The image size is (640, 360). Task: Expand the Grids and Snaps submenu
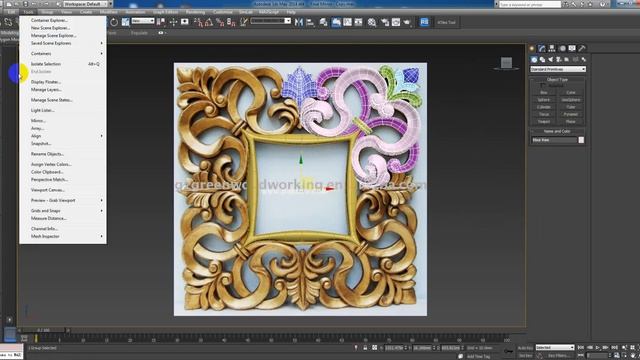coord(63,211)
